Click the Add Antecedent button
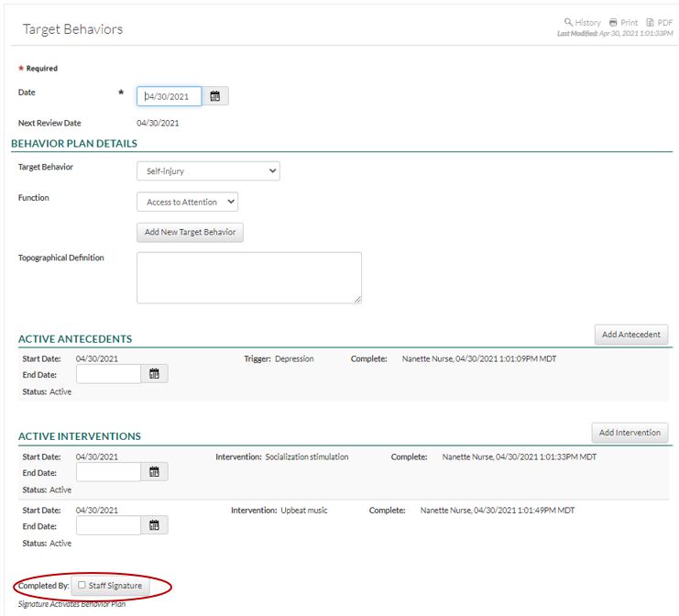The width and height of the screenshot is (679, 616). 630,335
